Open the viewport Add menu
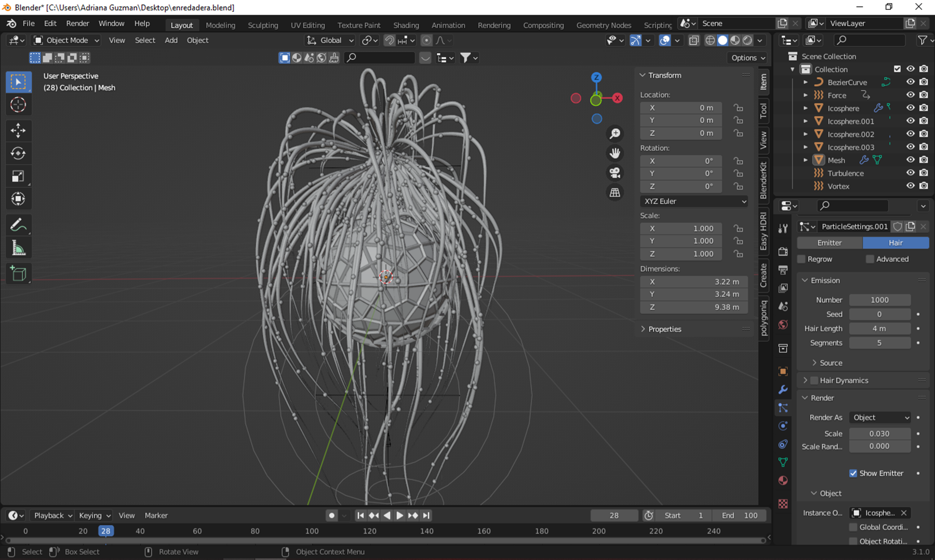The height and width of the screenshot is (560, 935). click(x=171, y=40)
